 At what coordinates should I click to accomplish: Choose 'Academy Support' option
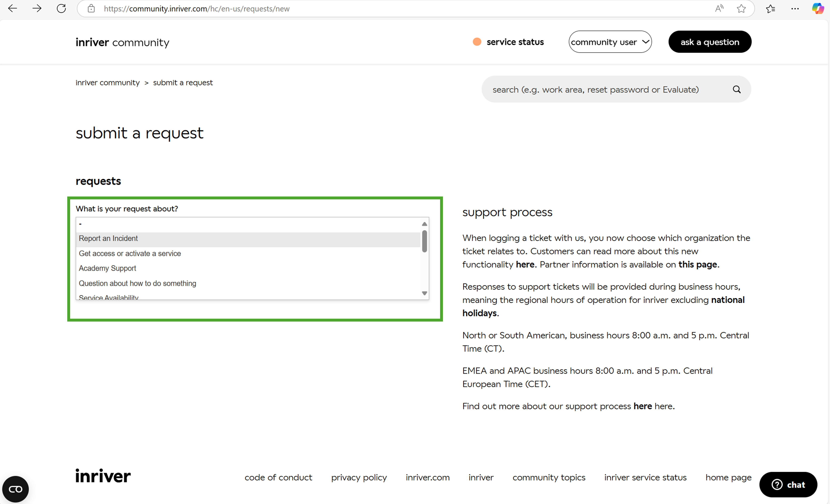[x=248, y=268]
